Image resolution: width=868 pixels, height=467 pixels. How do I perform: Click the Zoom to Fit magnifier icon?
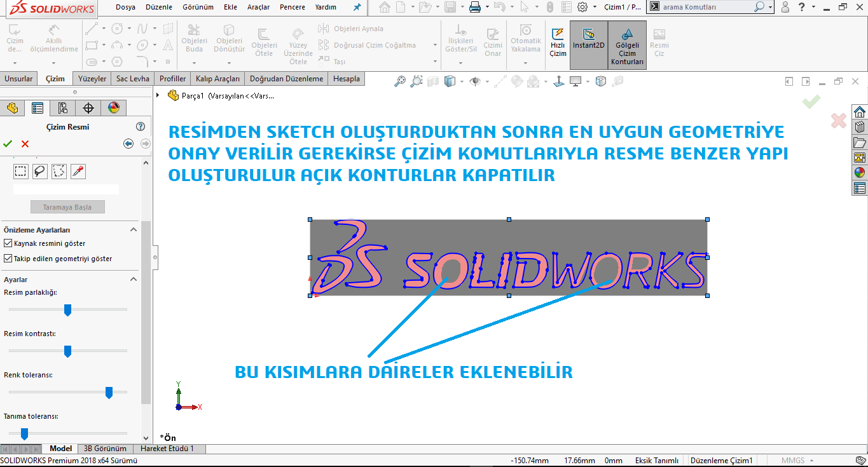coord(400,81)
